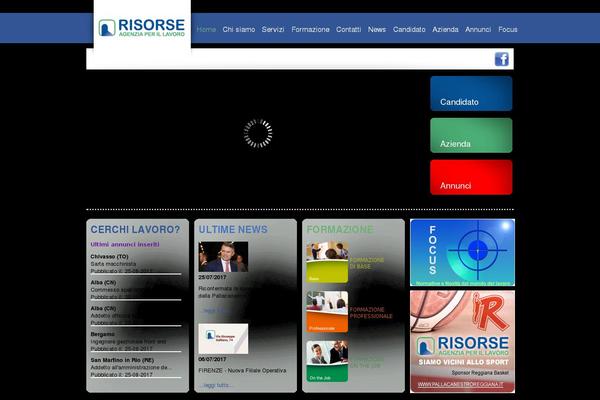
Task: Open News in the top navigation
Action: point(377,29)
